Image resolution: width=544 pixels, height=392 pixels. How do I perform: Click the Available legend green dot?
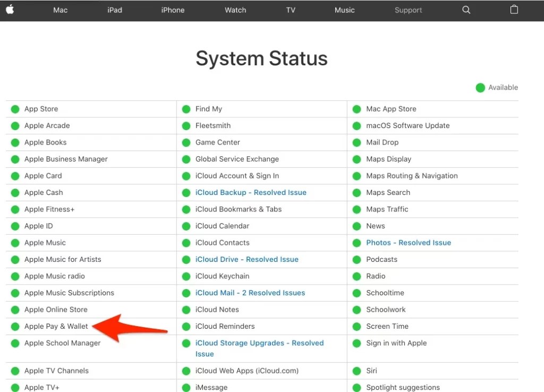480,88
